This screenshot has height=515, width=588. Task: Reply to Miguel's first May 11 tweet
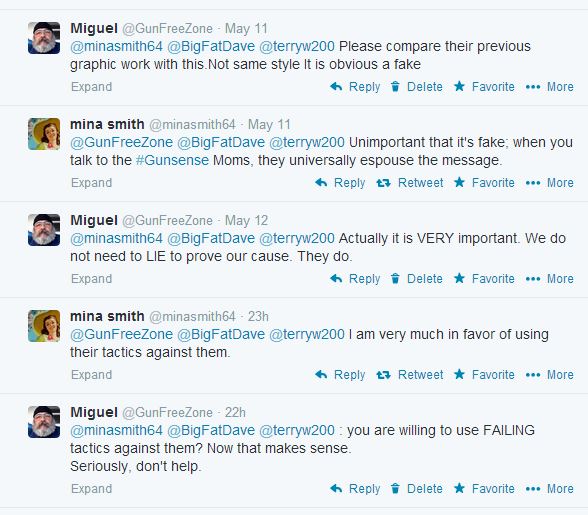click(x=355, y=87)
